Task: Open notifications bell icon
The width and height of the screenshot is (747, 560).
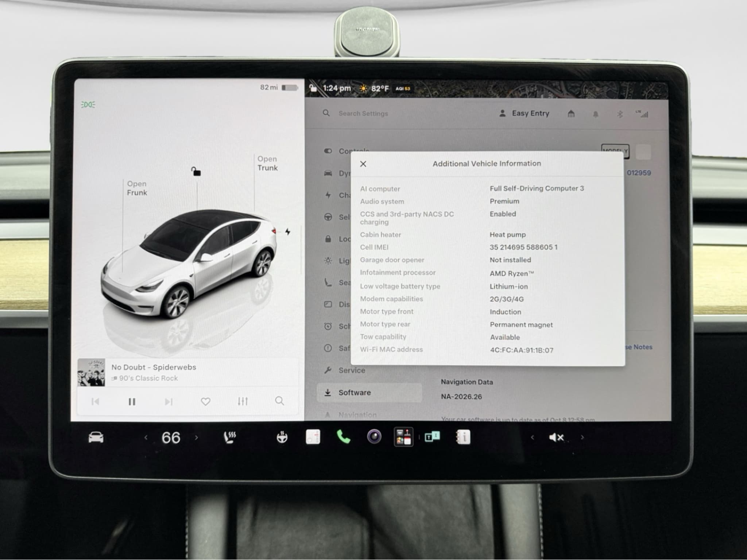Action: tap(595, 114)
